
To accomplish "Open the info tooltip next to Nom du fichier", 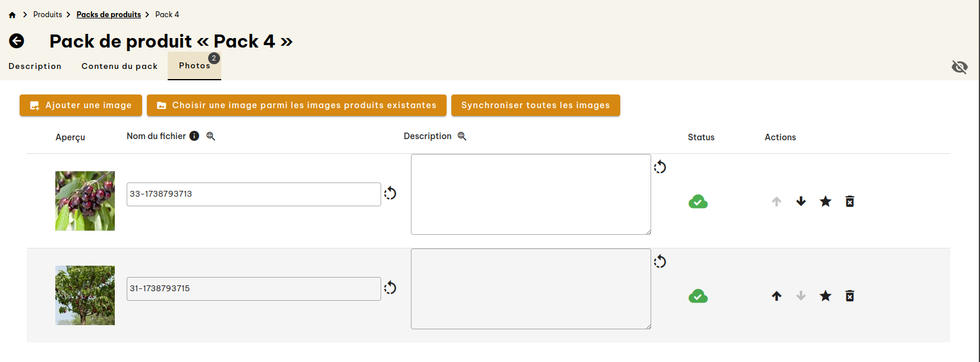I will [194, 136].
